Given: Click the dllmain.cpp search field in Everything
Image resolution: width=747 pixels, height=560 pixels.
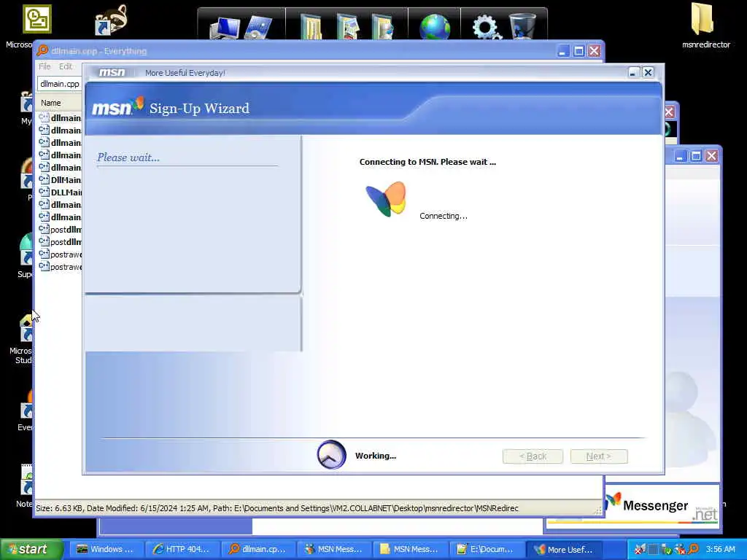Looking at the screenshot, I should pyautogui.click(x=60, y=84).
